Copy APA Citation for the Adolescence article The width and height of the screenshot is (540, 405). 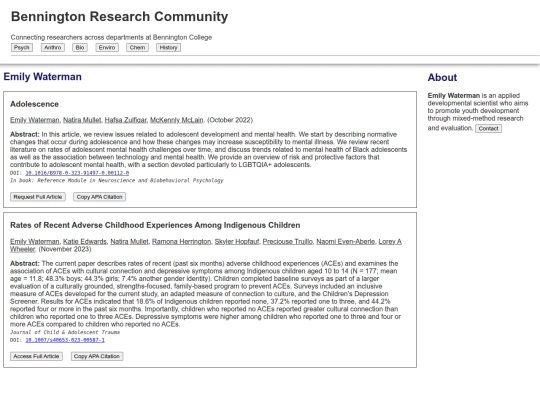click(x=99, y=197)
